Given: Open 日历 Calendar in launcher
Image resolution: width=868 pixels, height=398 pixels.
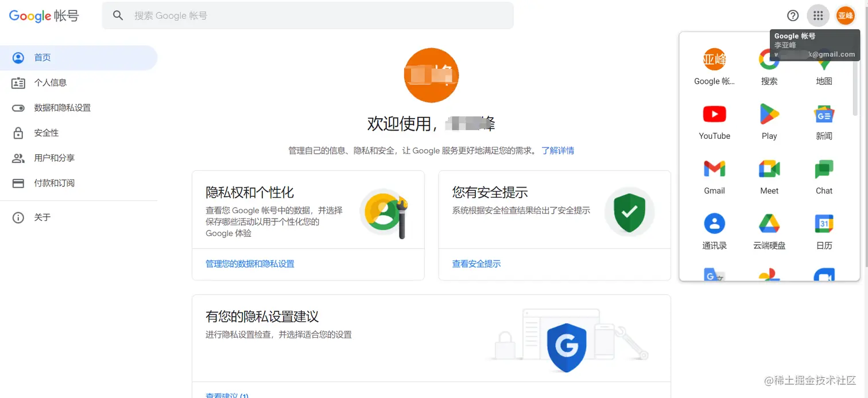Looking at the screenshot, I should 824,232.
